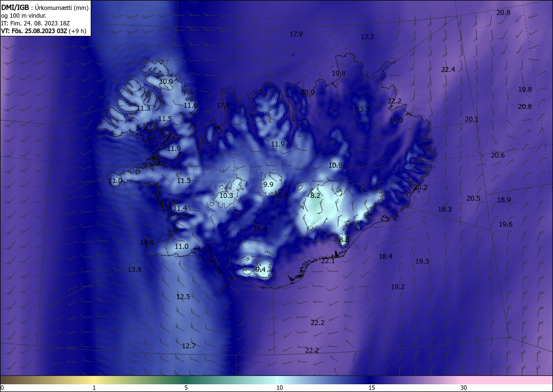Viewport: 553px width, 392px height.
Task: Click the 22.1 value on the south coast
Action: 328,261
